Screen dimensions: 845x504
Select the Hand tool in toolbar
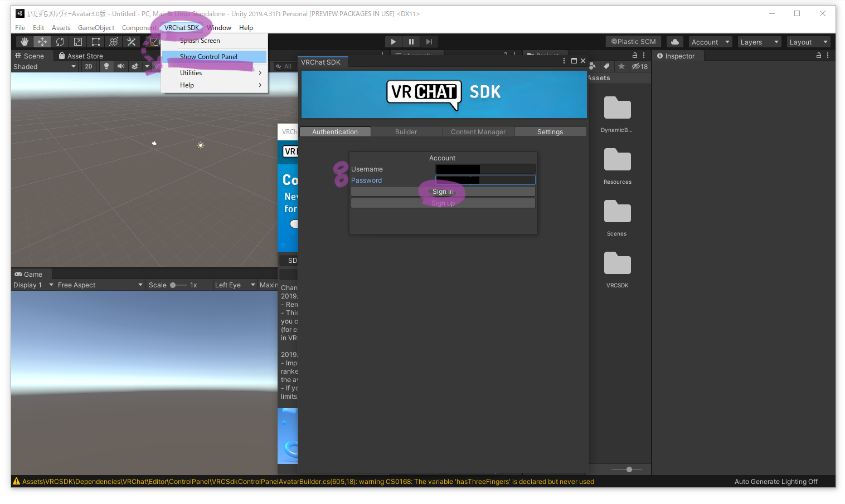point(24,42)
